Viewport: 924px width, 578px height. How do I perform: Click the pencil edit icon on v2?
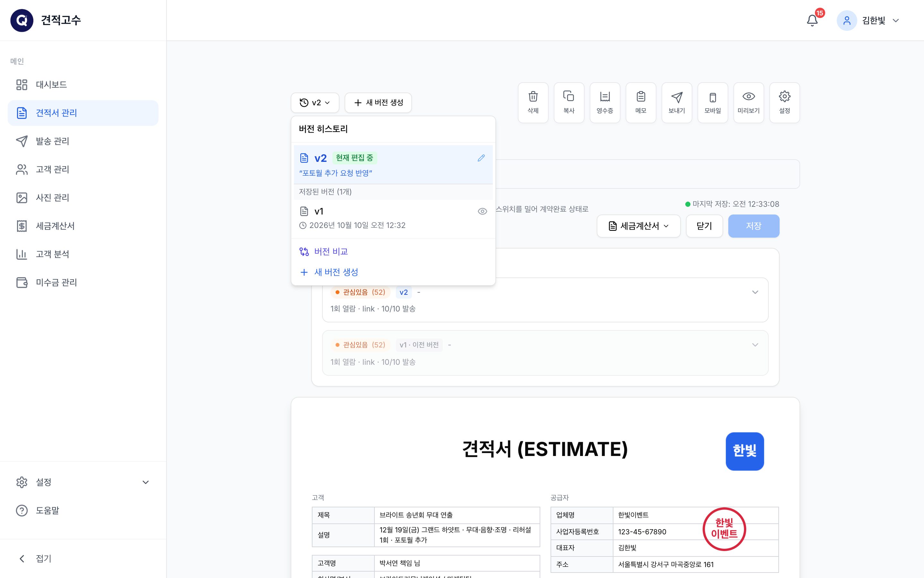[481, 158]
